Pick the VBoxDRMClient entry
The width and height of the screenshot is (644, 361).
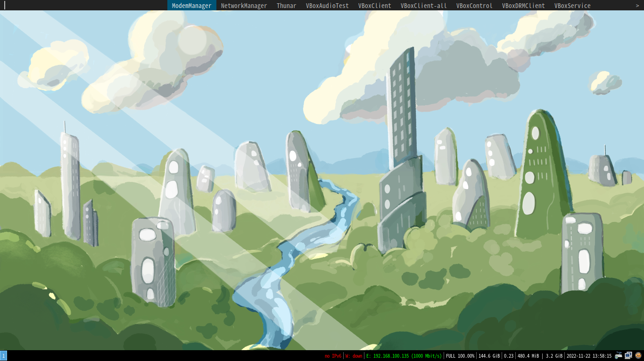(523, 6)
